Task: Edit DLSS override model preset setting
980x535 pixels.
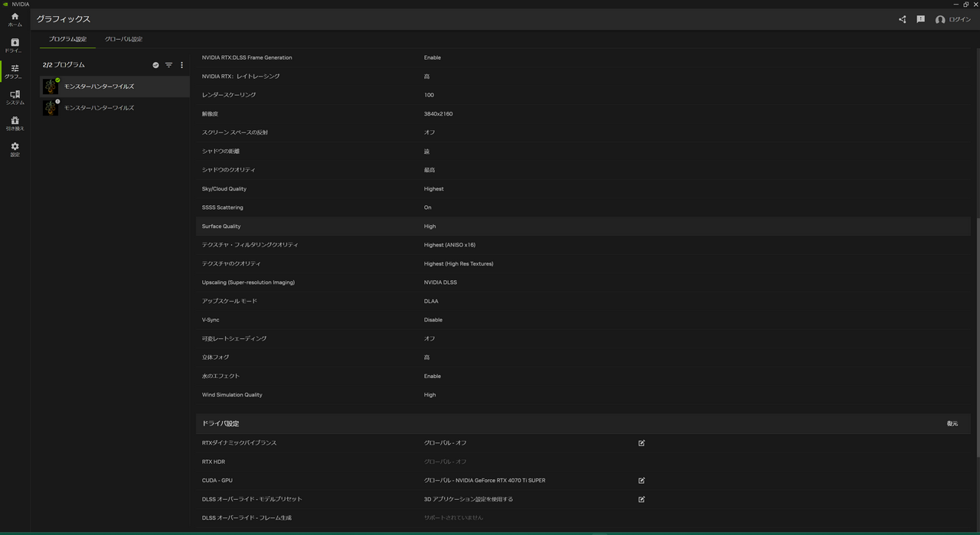Action: (x=642, y=499)
